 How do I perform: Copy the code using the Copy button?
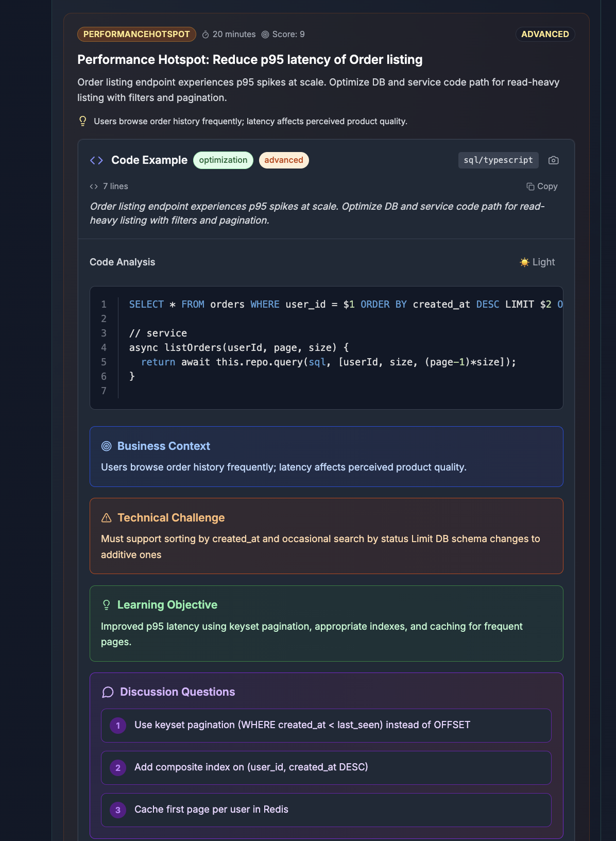(542, 186)
